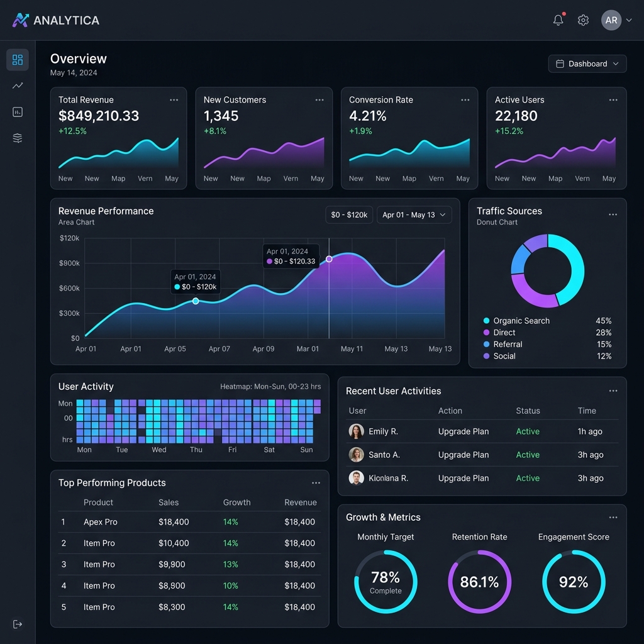Image resolution: width=644 pixels, height=644 pixels.
Task: Select the Apex Pro product row
Action: pos(189,522)
